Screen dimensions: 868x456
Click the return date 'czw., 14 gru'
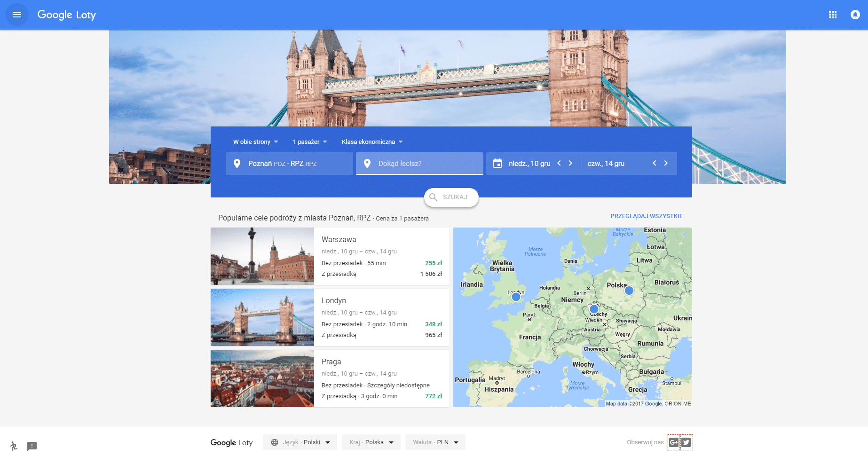tap(606, 164)
